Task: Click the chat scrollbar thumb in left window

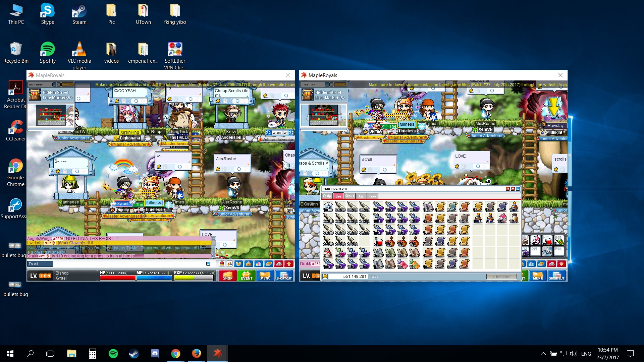Action: (214, 249)
